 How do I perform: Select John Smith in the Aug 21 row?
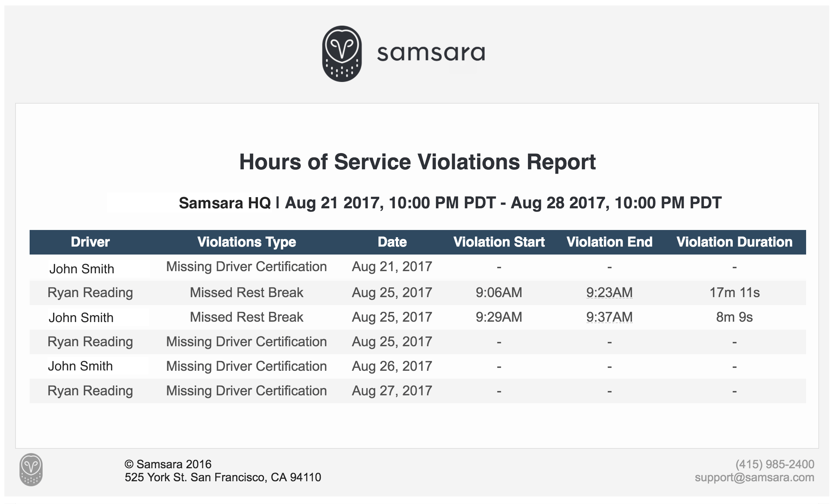[x=82, y=269]
